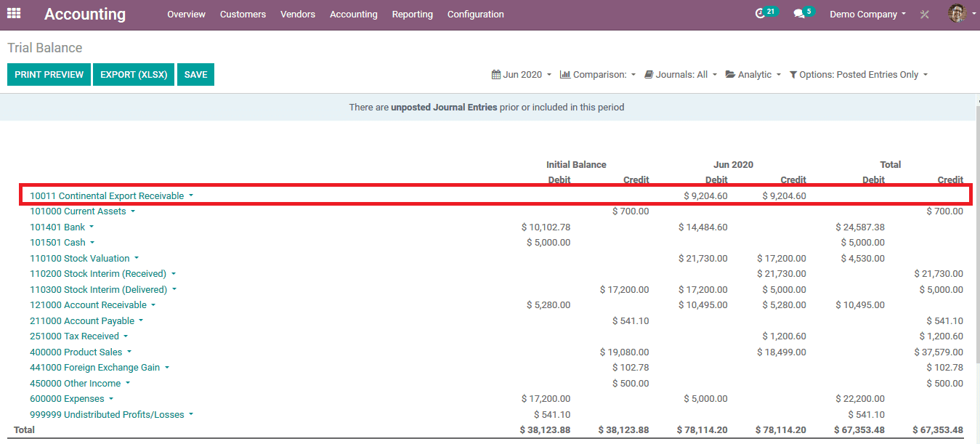Open 251000 Tax Received menu
Screen dimensions: 980x444
tap(78, 336)
